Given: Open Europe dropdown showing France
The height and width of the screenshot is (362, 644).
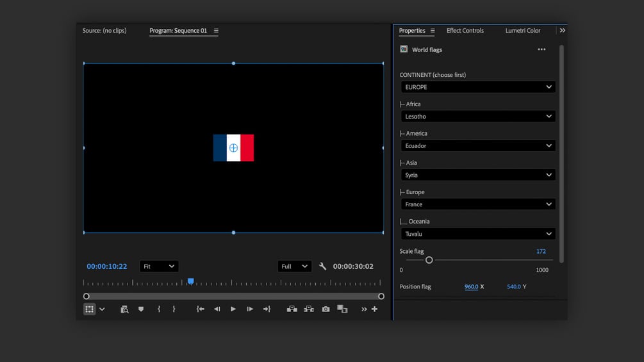Looking at the screenshot, I should coord(478,204).
